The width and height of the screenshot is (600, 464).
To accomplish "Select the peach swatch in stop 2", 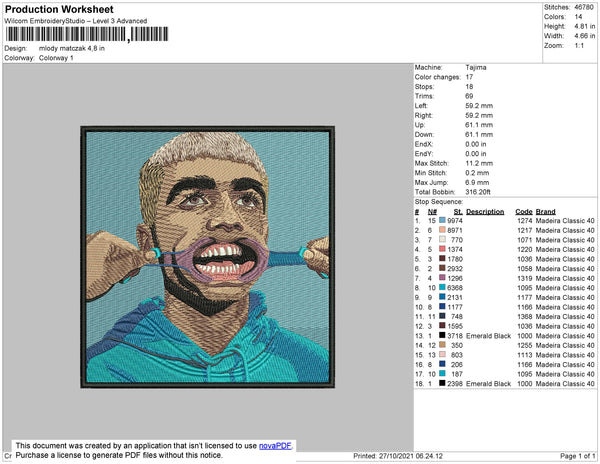I will point(442,230).
